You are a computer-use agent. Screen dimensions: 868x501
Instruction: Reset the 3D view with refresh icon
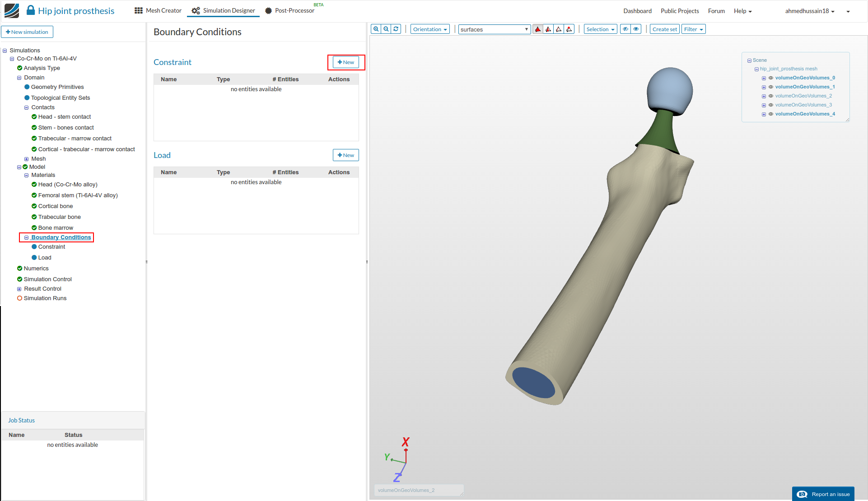pyautogui.click(x=396, y=29)
